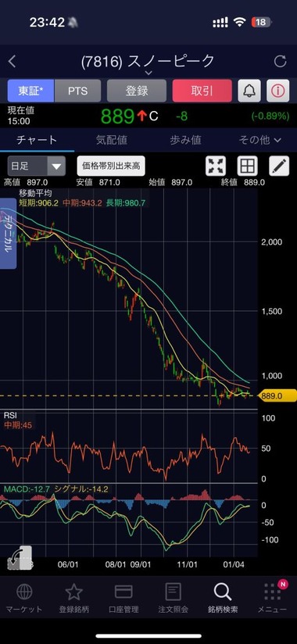Tap the Wi-Fi status icon
Image resolution: width=297 pixels, height=644 pixels.
239,23
